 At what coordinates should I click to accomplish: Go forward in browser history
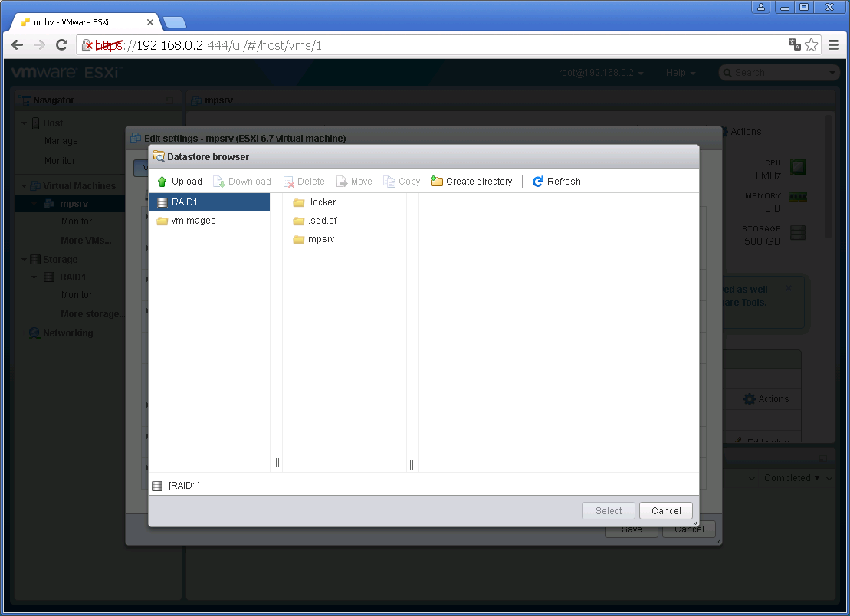click(x=40, y=45)
